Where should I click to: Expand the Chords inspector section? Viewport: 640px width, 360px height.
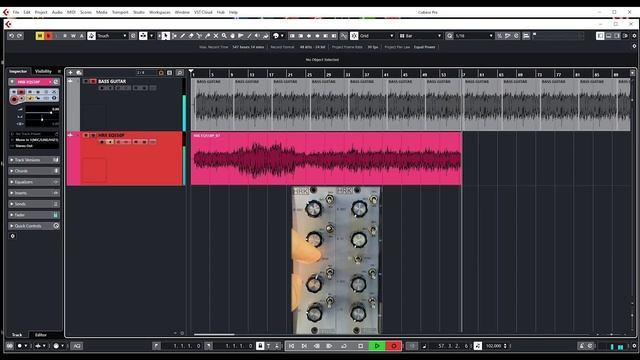point(34,171)
